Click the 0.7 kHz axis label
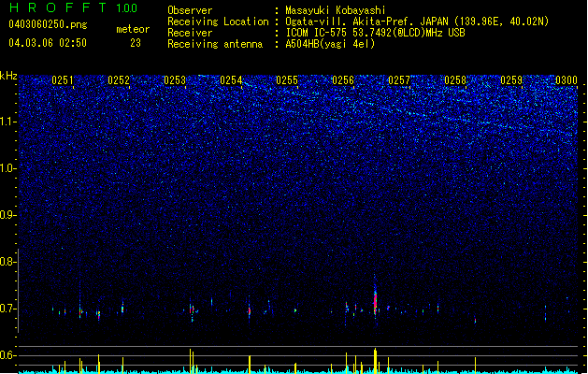Image resolution: width=588 pixels, height=374 pixels. click(x=7, y=309)
